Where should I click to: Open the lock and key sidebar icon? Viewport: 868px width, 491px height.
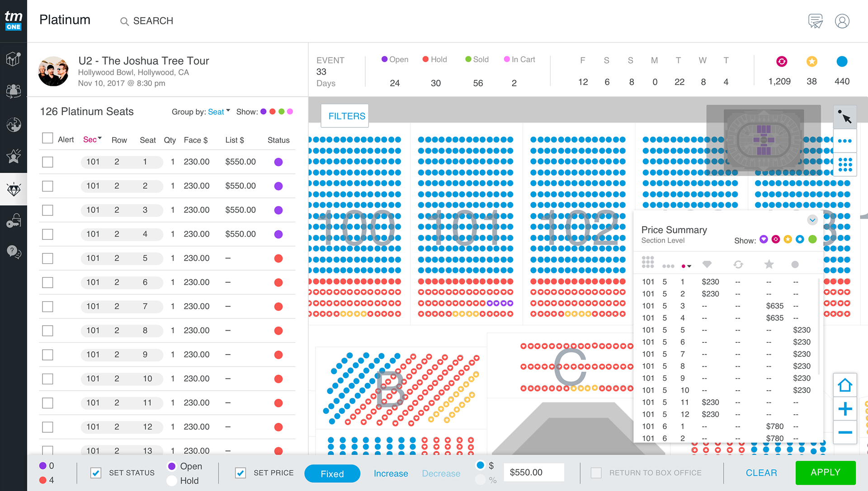click(14, 221)
